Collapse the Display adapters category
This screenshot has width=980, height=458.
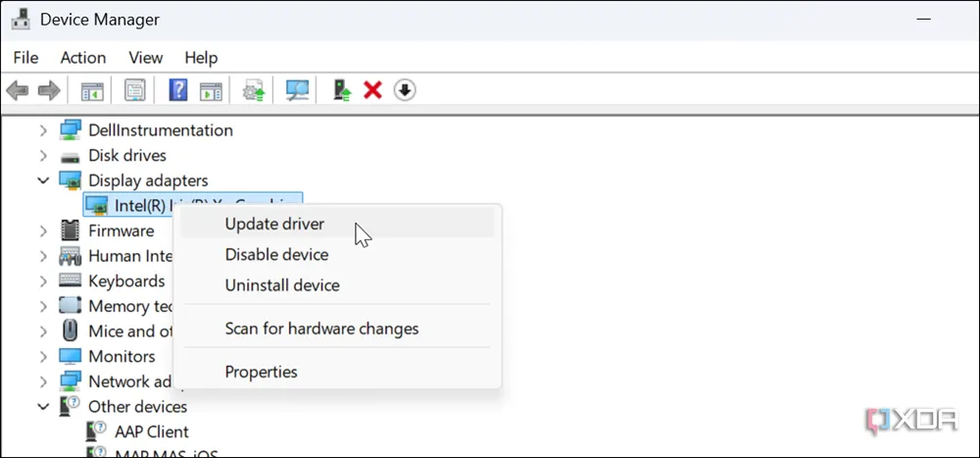coord(43,180)
